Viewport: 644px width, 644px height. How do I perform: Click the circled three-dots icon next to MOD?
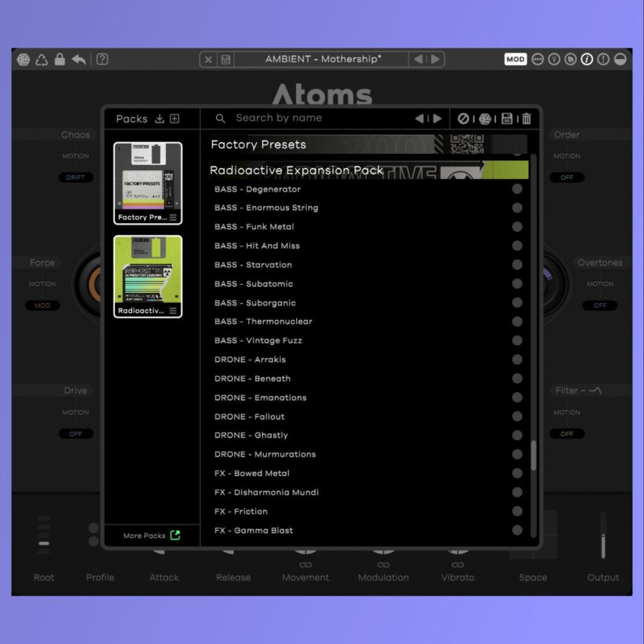(x=537, y=60)
